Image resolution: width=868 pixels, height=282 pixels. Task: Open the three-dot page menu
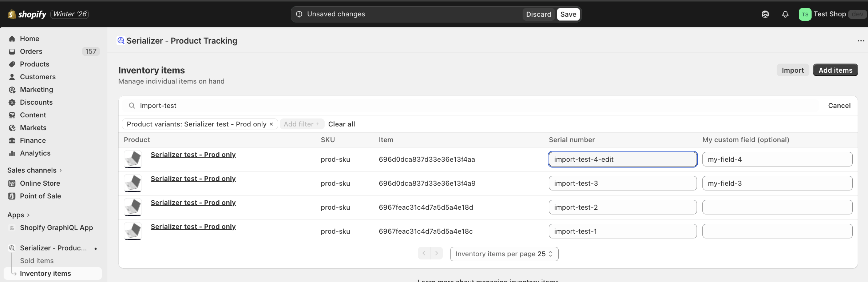tap(860, 41)
